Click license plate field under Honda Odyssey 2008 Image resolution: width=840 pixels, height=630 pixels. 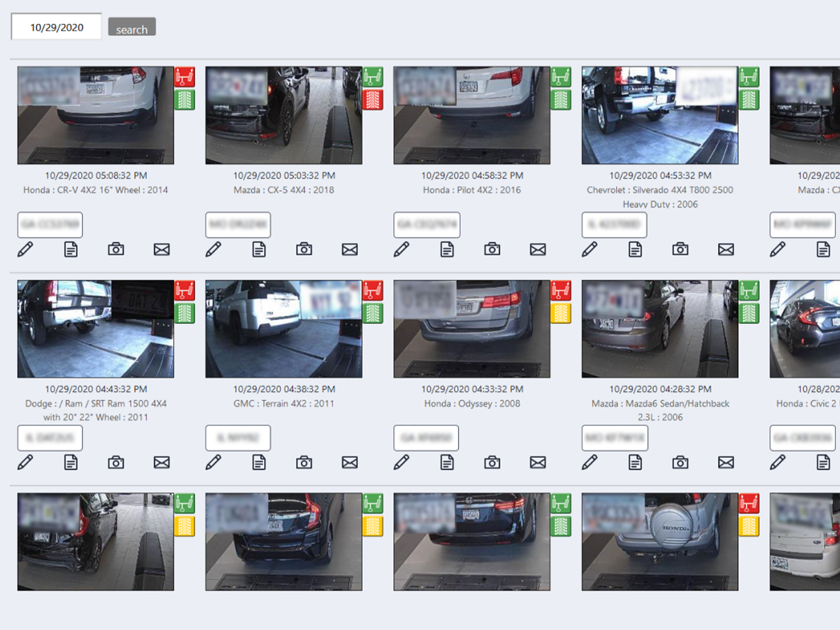(426, 438)
